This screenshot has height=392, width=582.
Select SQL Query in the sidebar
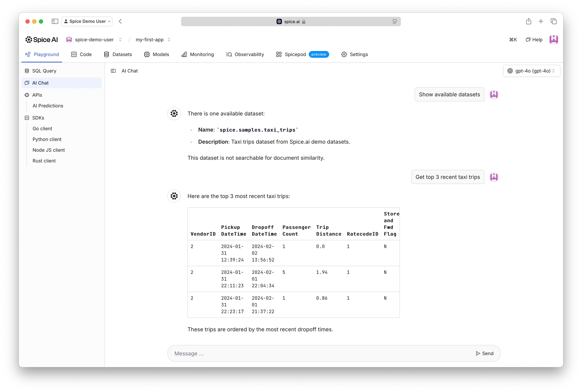[44, 71]
